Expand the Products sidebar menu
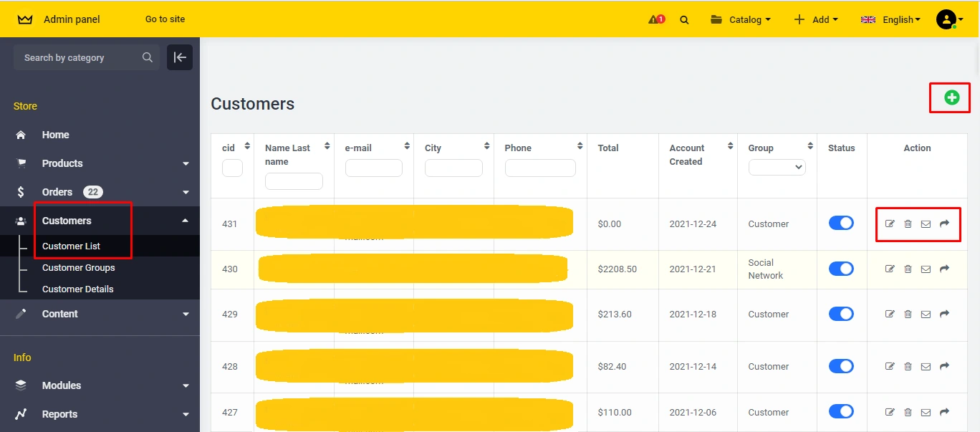Screen dimensions: 980x432 62,163
